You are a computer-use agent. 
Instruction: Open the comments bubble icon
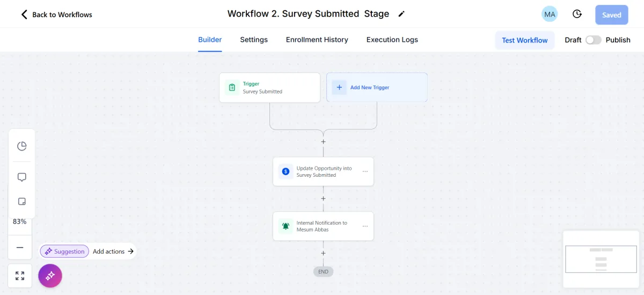(x=22, y=177)
